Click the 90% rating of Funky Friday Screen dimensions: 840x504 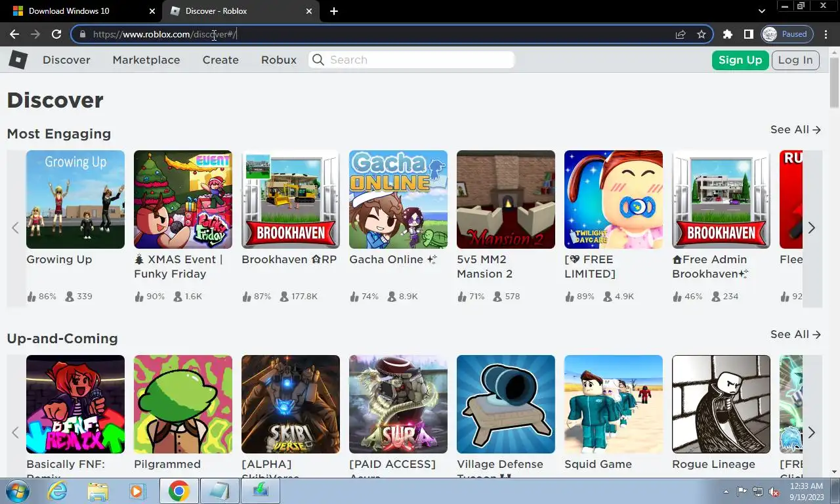click(x=156, y=297)
